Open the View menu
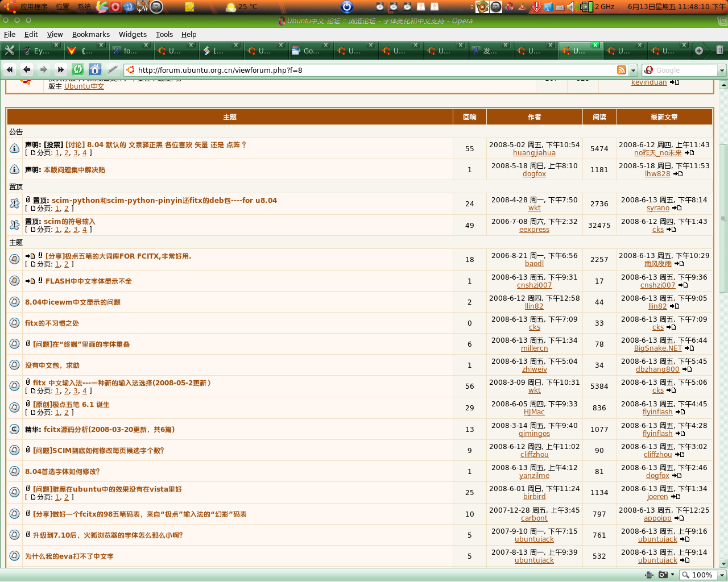728x582 pixels. [x=55, y=34]
